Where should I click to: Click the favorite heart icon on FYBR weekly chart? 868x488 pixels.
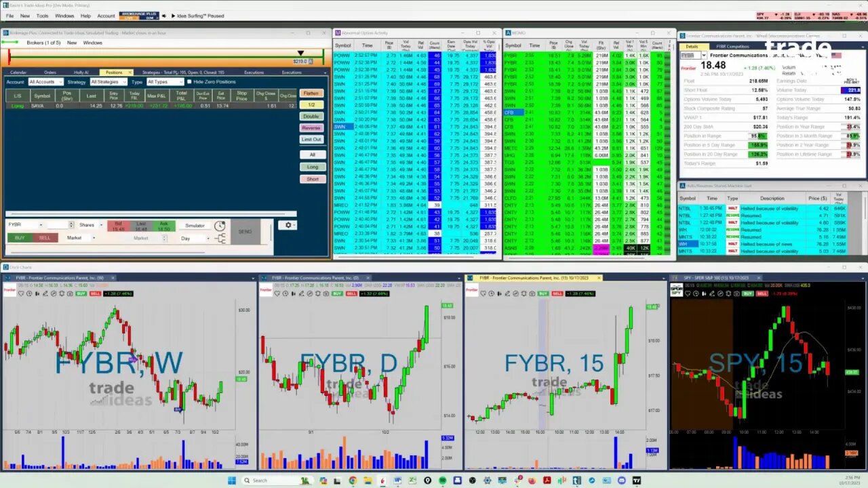coord(20,293)
